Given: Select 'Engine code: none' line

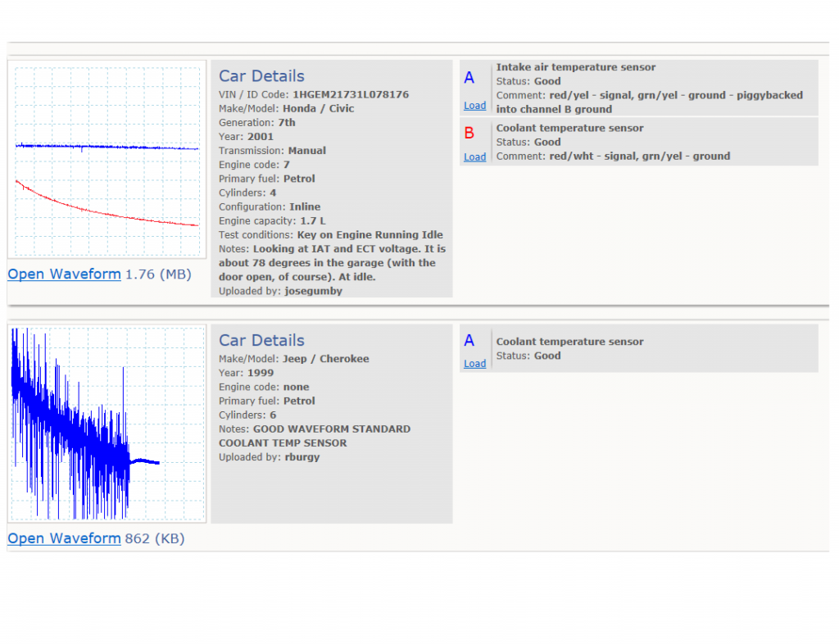Looking at the screenshot, I should click(x=264, y=387).
